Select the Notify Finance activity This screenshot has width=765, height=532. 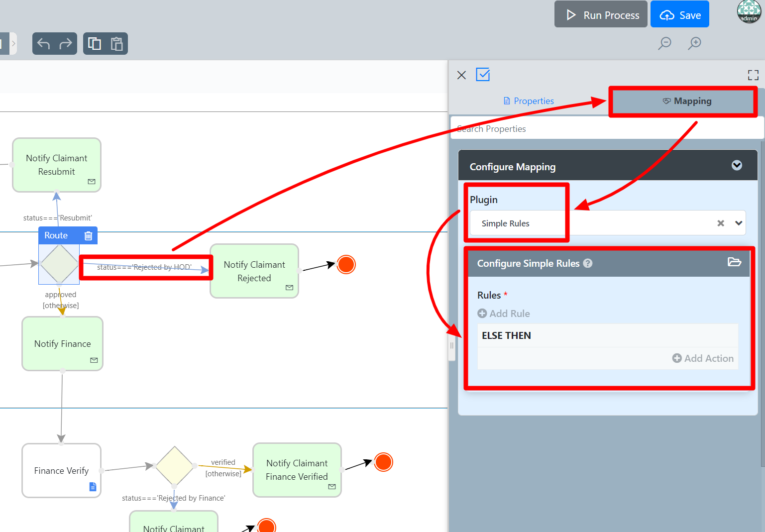pyautogui.click(x=62, y=344)
